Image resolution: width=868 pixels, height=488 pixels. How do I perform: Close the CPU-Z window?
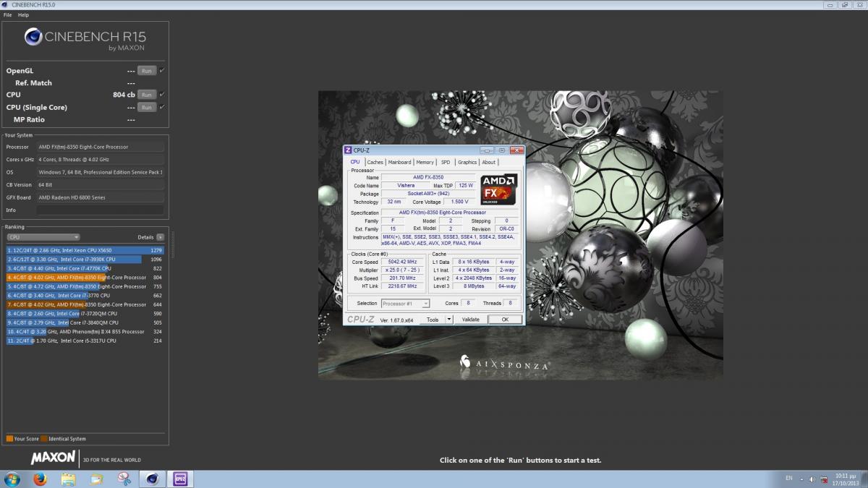coord(516,150)
